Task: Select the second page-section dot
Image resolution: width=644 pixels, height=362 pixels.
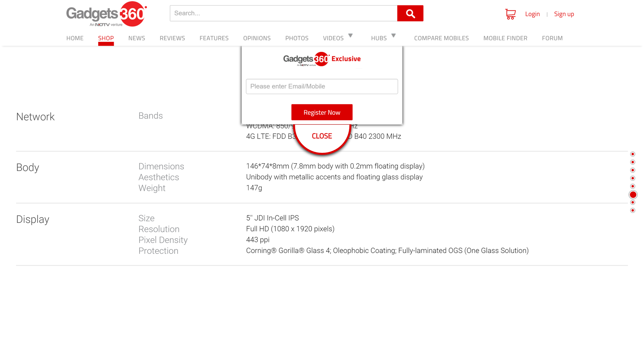Action: (633, 162)
